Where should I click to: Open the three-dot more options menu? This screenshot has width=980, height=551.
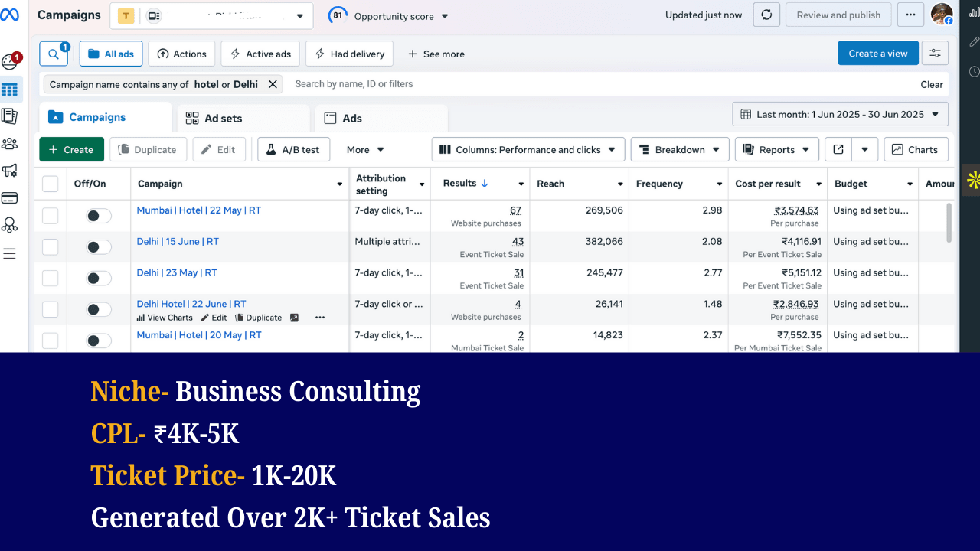point(910,15)
